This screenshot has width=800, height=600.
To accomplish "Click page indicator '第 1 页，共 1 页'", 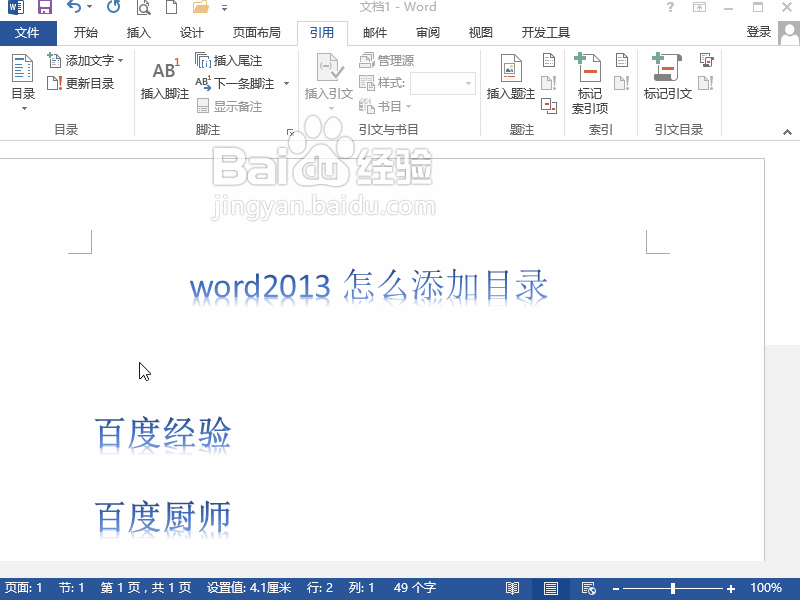I will click(145, 588).
